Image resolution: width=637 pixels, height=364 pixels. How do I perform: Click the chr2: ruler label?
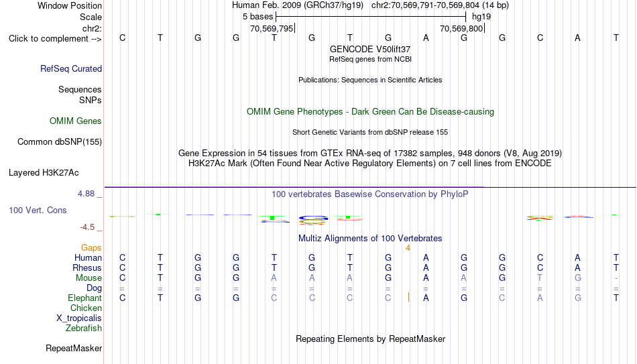[x=93, y=28]
